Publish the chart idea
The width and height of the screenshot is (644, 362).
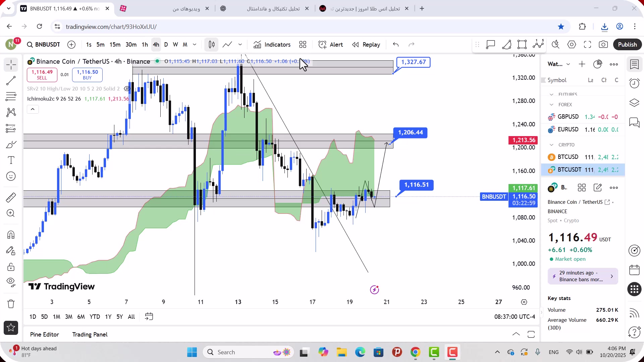click(627, 45)
